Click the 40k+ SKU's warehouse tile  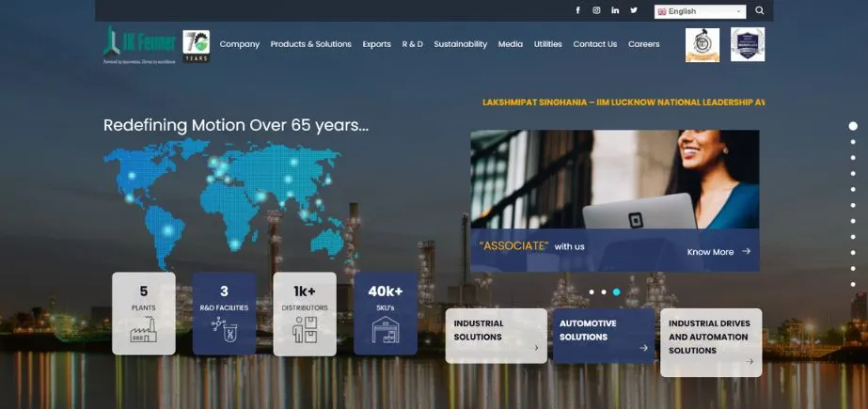(x=386, y=313)
